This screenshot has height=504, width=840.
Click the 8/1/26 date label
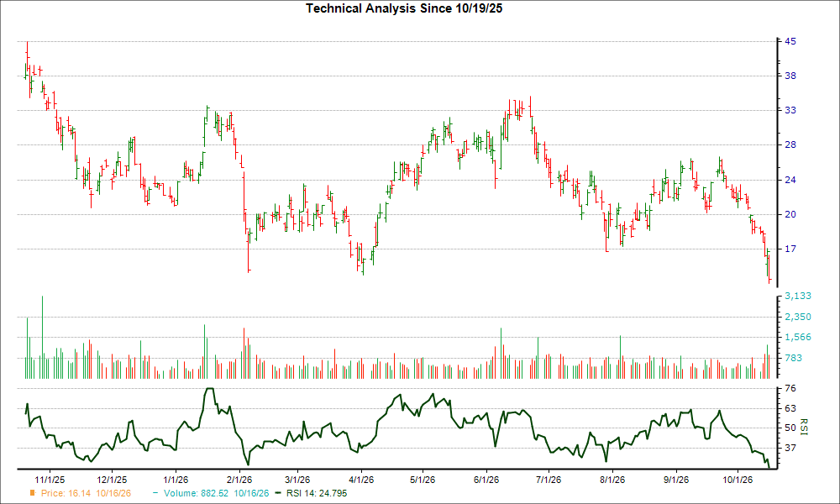click(x=612, y=480)
